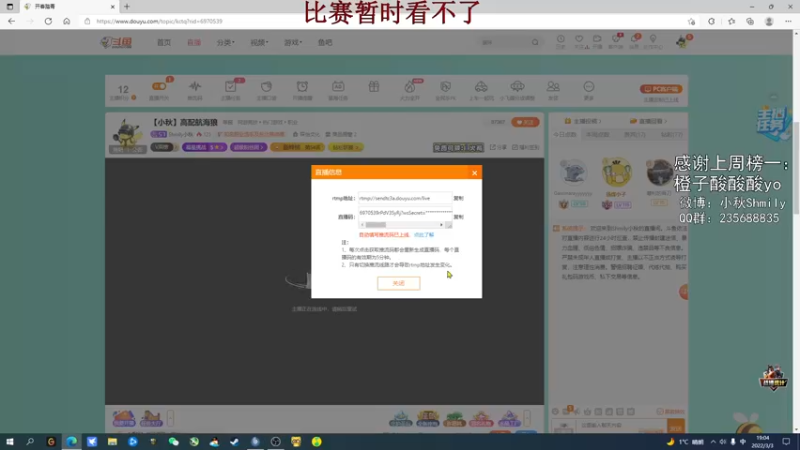The width and height of the screenshot is (800, 450).
Task: Switch to the 贵宾 tab
Action: [634, 135]
